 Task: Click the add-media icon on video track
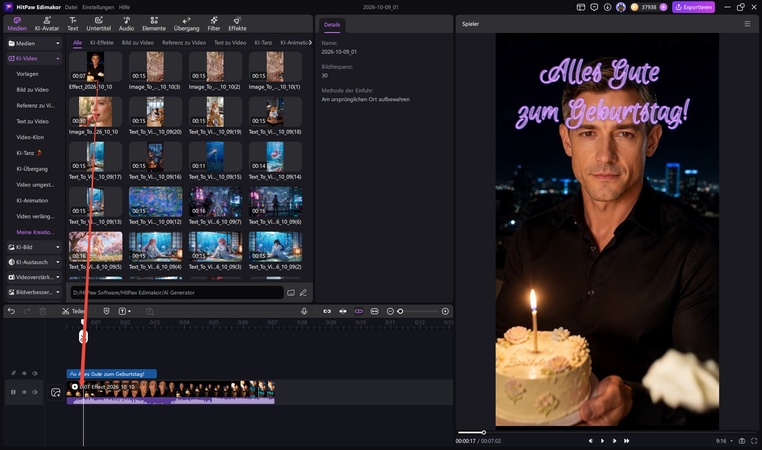click(x=55, y=392)
